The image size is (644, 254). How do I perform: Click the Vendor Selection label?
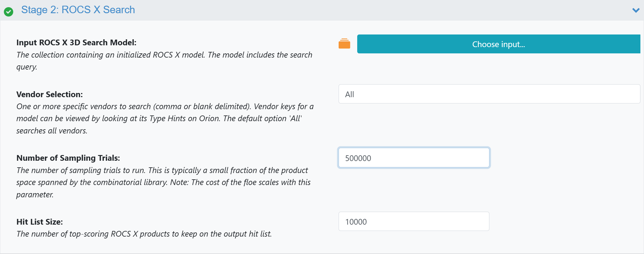coord(49,94)
